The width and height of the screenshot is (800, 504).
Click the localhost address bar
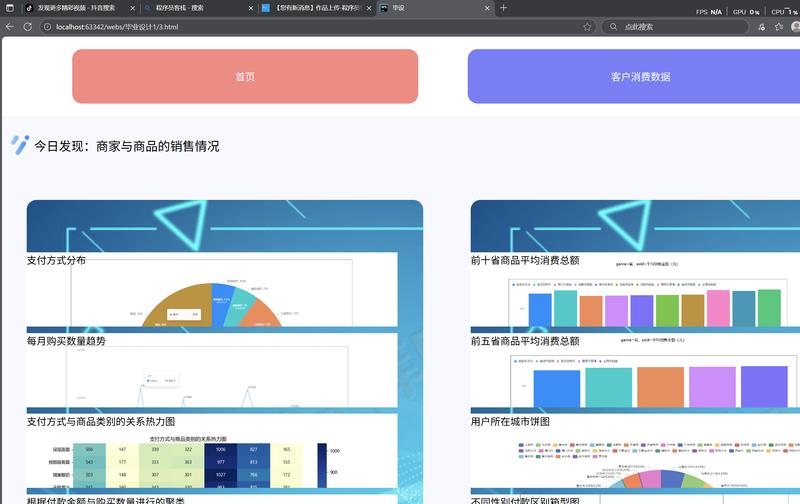coord(316,27)
